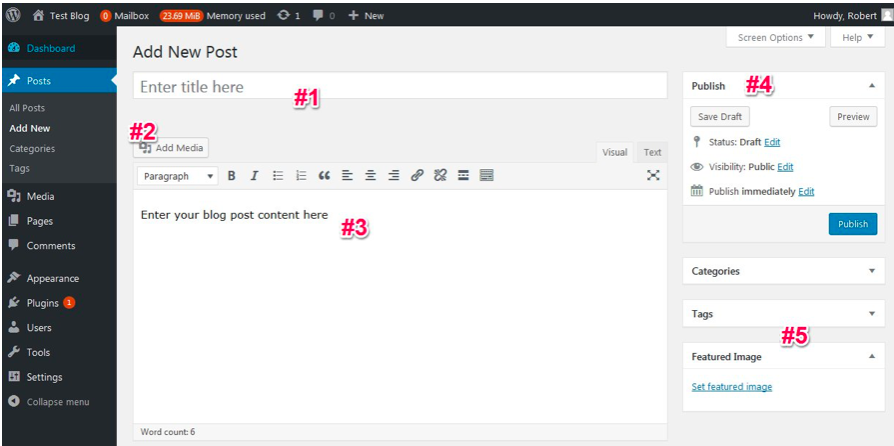
Task: Click the Save Draft button
Action: coord(720,117)
